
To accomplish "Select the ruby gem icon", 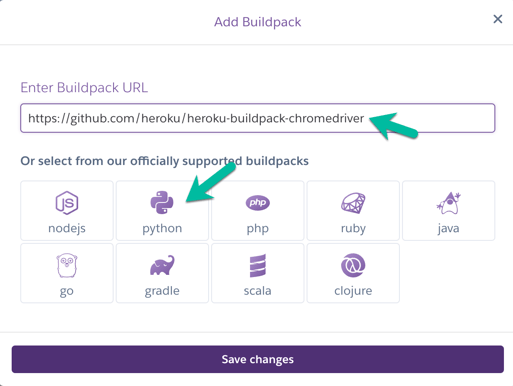I will 353,203.
